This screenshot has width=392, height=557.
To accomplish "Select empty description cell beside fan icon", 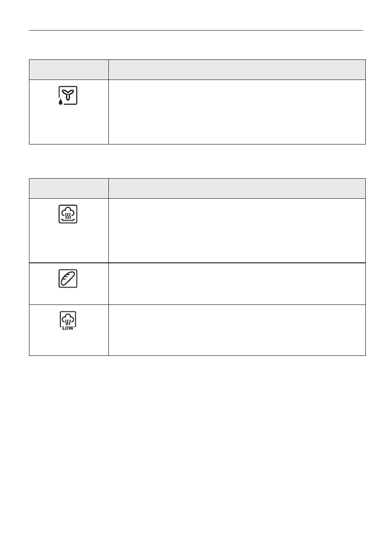I will (x=236, y=111).
